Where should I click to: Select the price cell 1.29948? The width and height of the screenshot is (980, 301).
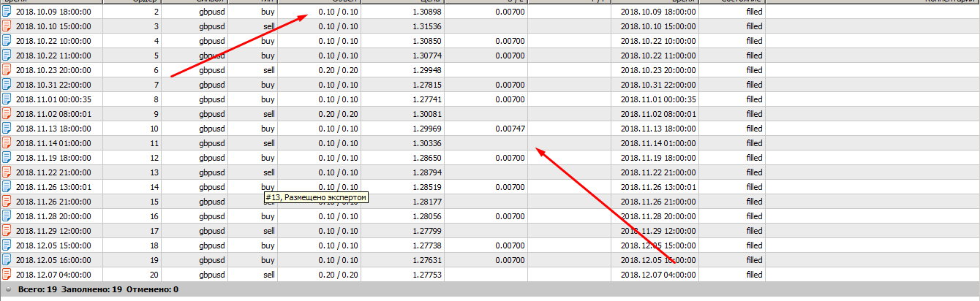428,70
